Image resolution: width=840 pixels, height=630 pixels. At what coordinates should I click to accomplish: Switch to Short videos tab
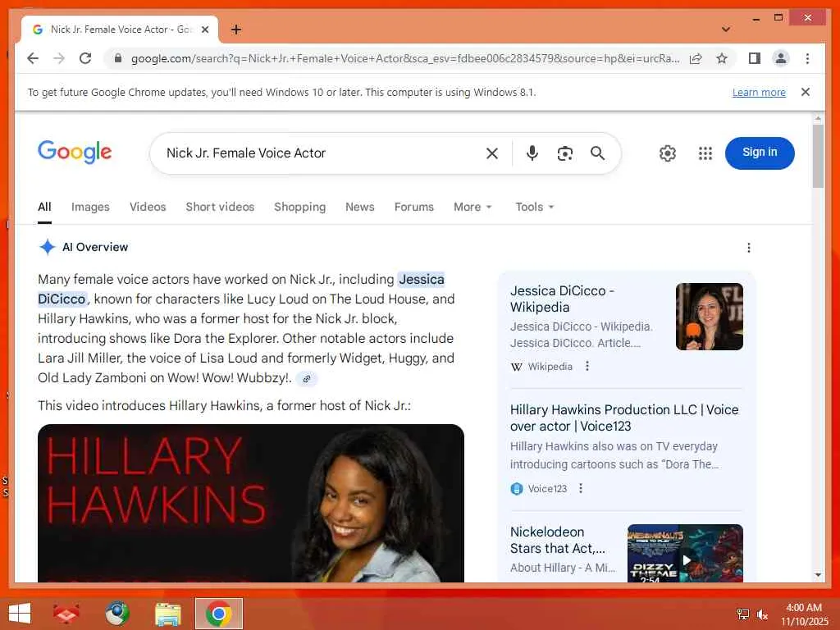tap(220, 207)
